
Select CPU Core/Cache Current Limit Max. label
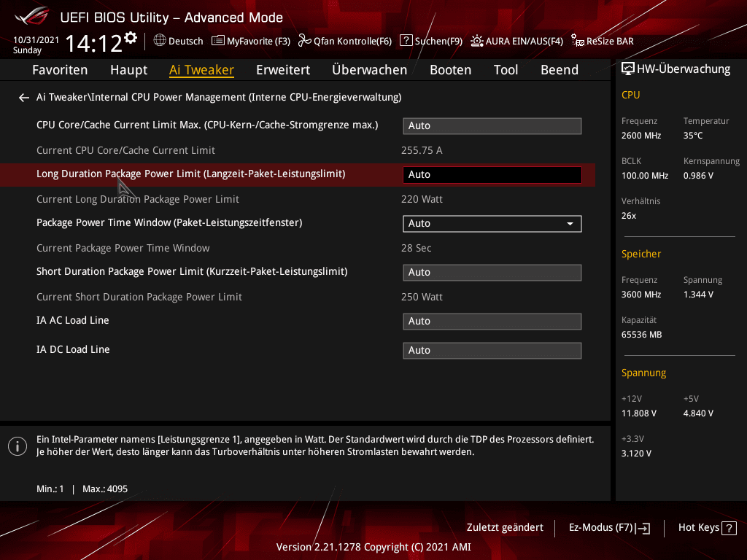point(207,125)
